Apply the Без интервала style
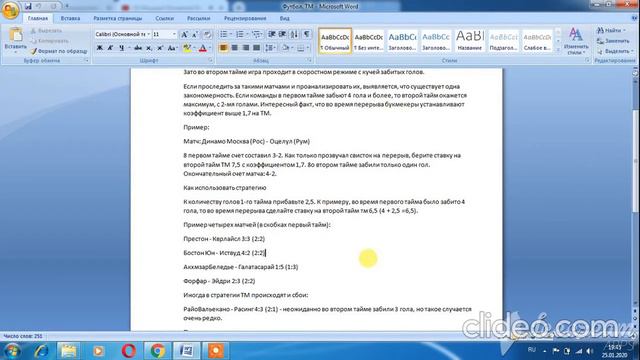640x360 pixels. click(368, 41)
